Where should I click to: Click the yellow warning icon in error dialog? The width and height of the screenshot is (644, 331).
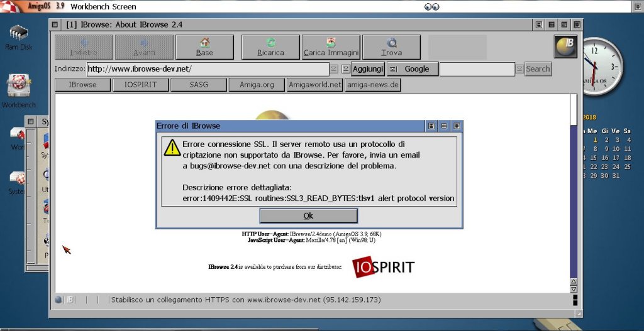click(x=172, y=148)
